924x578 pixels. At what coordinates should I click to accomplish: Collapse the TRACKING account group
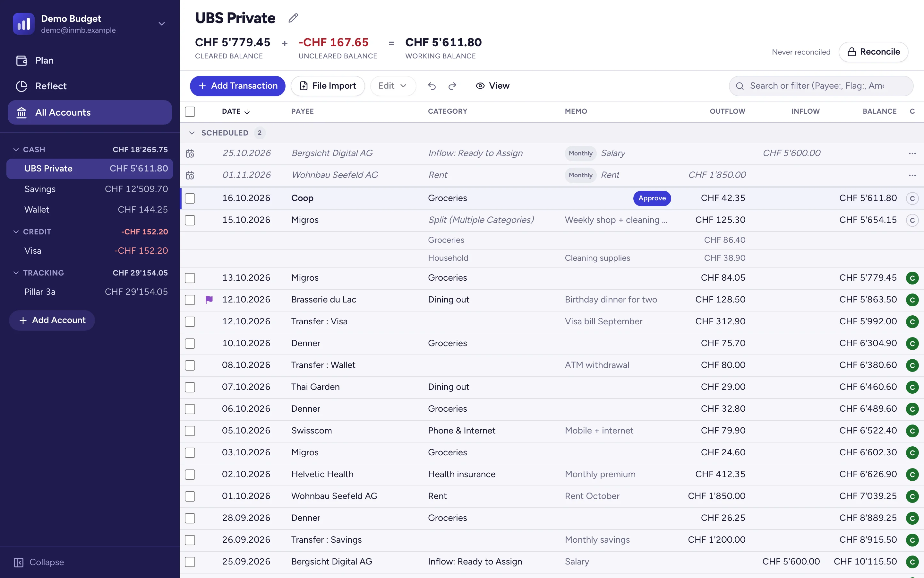tap(16, 273)
